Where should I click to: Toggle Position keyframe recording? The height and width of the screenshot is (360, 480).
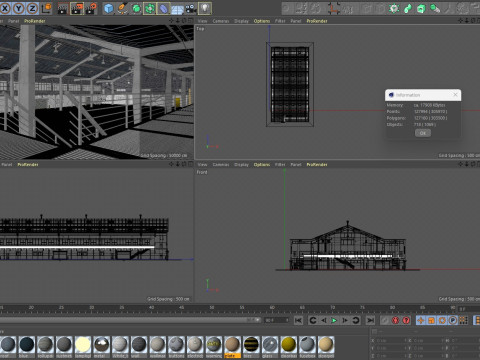[x=421, y=320]
